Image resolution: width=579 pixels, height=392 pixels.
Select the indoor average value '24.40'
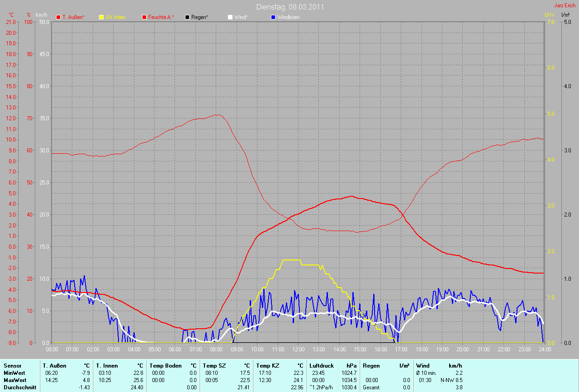tap(137, 387)
